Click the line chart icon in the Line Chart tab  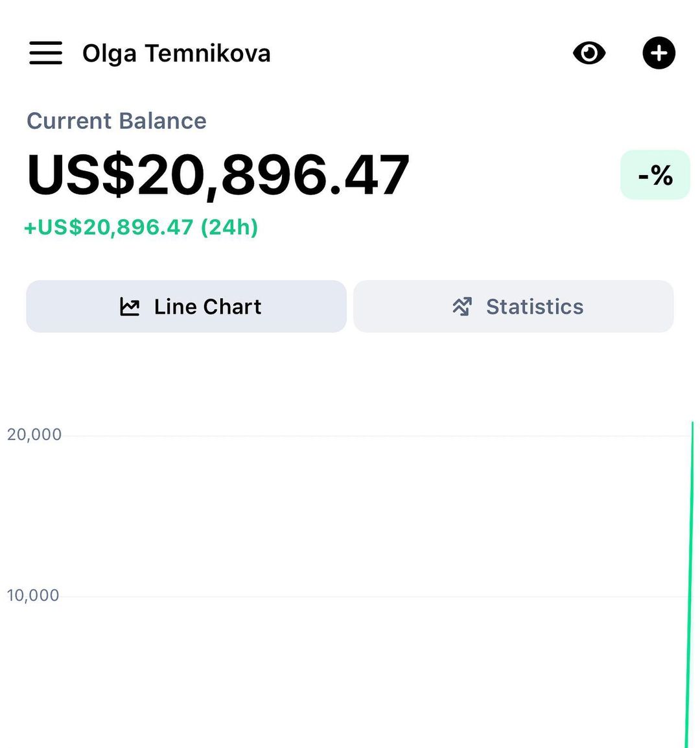[x=130, y=307]
